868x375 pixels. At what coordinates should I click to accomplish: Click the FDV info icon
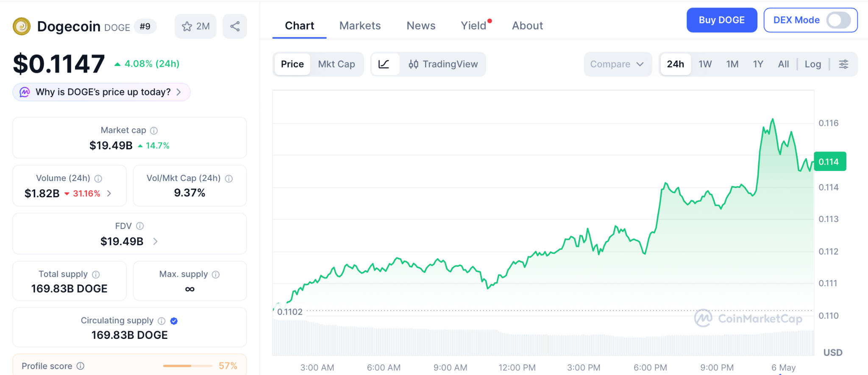click(140, 226)
